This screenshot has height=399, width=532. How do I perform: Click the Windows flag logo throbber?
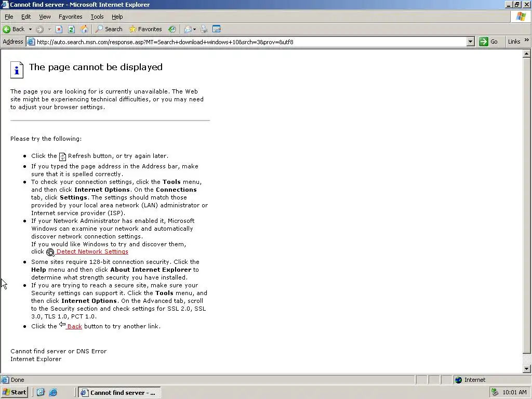[x=521, y=17]
